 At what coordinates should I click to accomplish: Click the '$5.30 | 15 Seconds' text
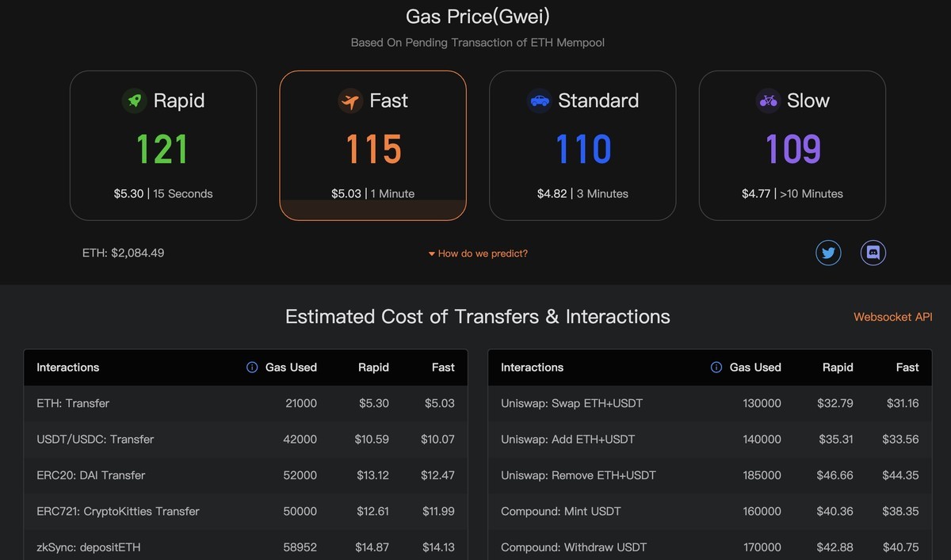(x=163, y=193)
